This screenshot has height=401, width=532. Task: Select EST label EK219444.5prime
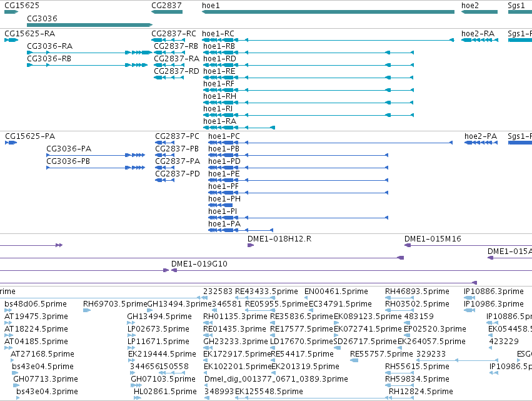click(162, 354)
